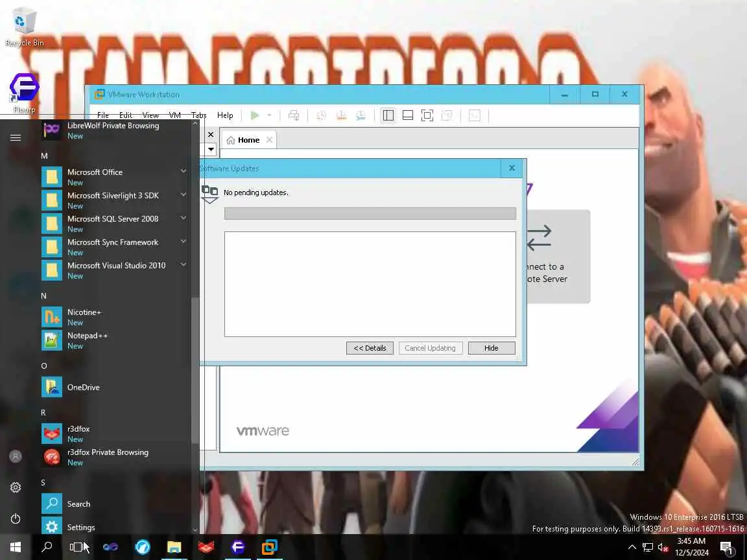Jump to letter N section header
This screenshot has height=560, width=747.
pos(44,296)
